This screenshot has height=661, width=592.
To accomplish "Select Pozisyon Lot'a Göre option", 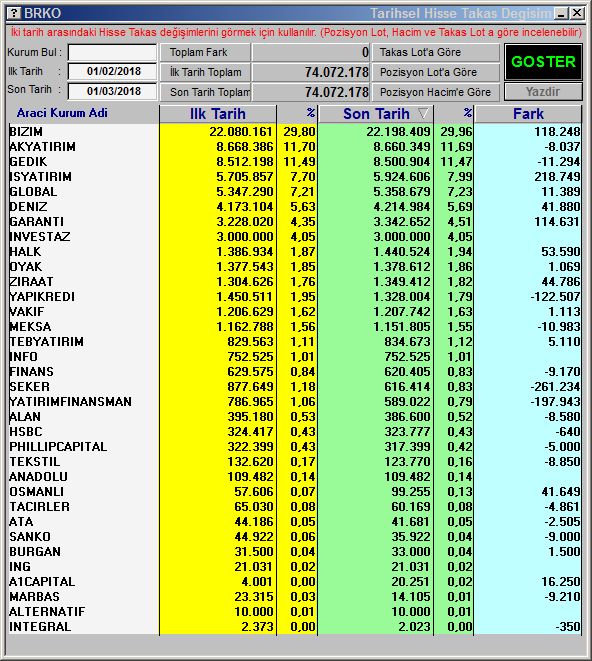I will pyautogui.click(x=436, y=72).
